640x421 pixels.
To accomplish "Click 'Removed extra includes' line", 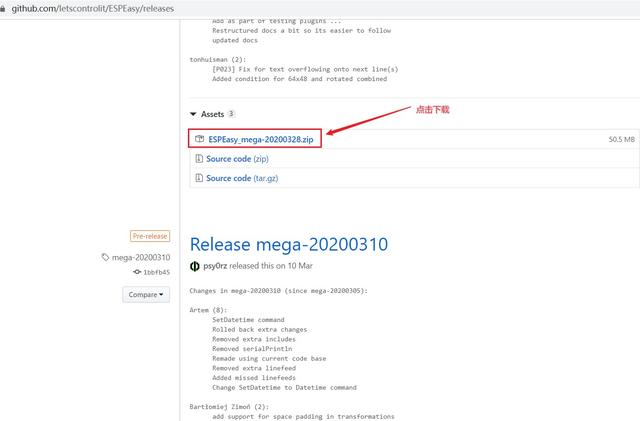I will 254,339.
